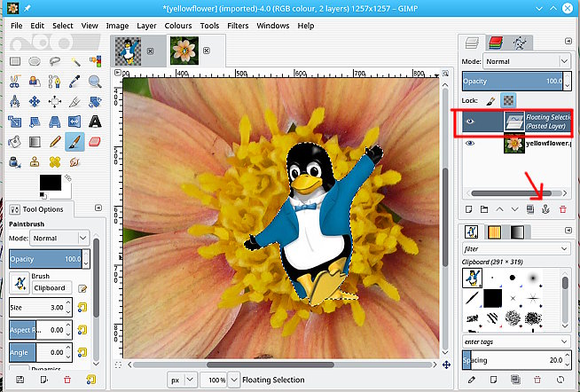Select the Eraser tool
Viewport: 580px width, 392px height.
pos(95,142)
